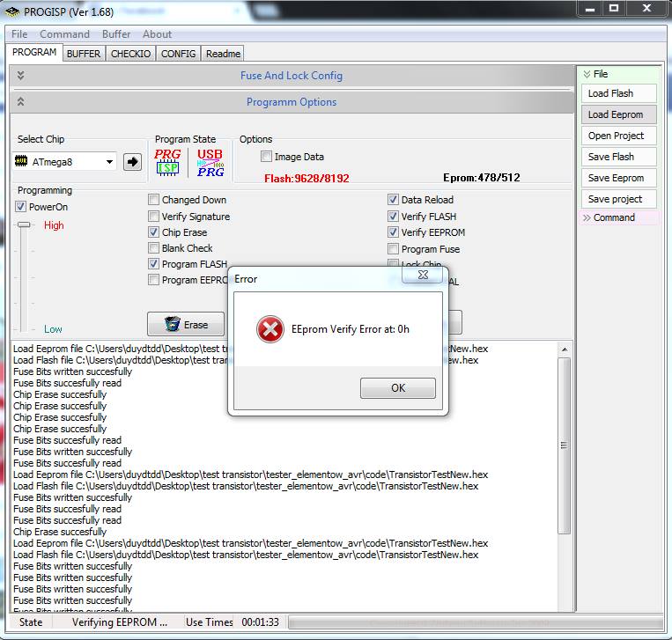Click Save Eeprom button
The width and height of the screenshot is (672, 640).
[x=618, y=178]
